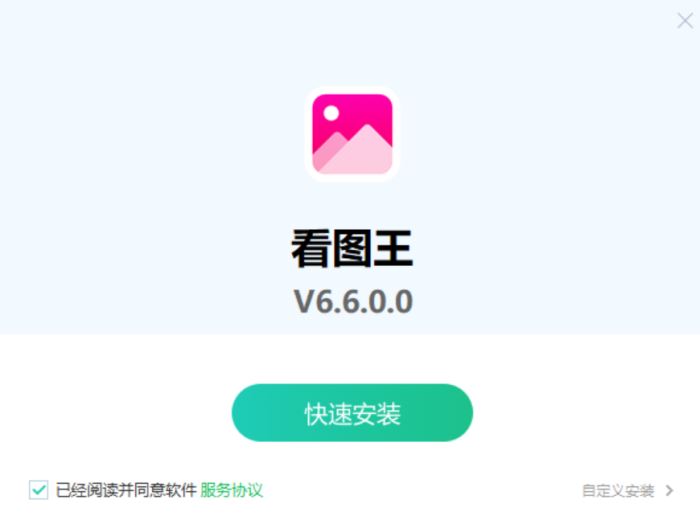The width and height of the screenshot is (700, 516).
Task: Open the 服务协议 link
Action: (x=231, y=490)
